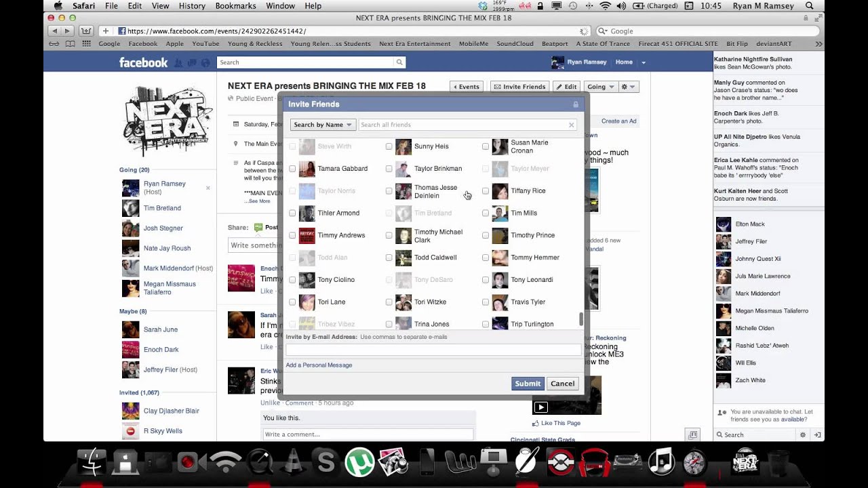This screenshot has height=488, width=868.
Task: Click Facebook search magnifier button
Action: (x=399, y=62)
